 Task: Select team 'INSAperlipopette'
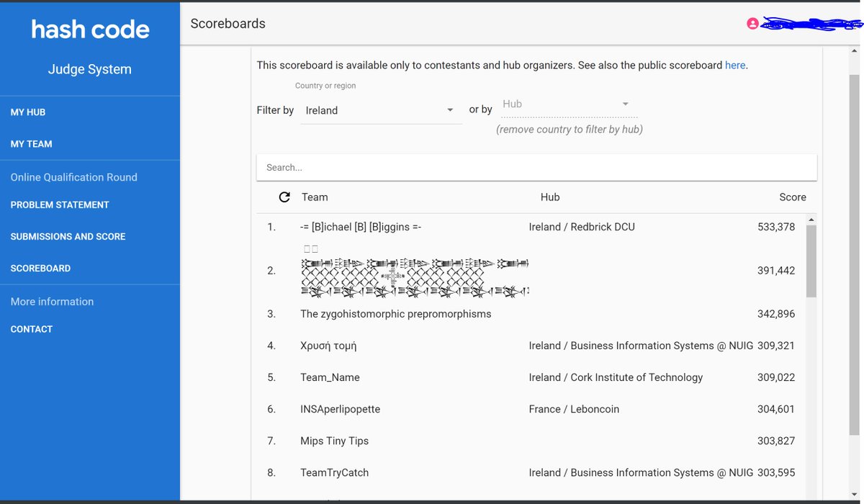[340, 409]
